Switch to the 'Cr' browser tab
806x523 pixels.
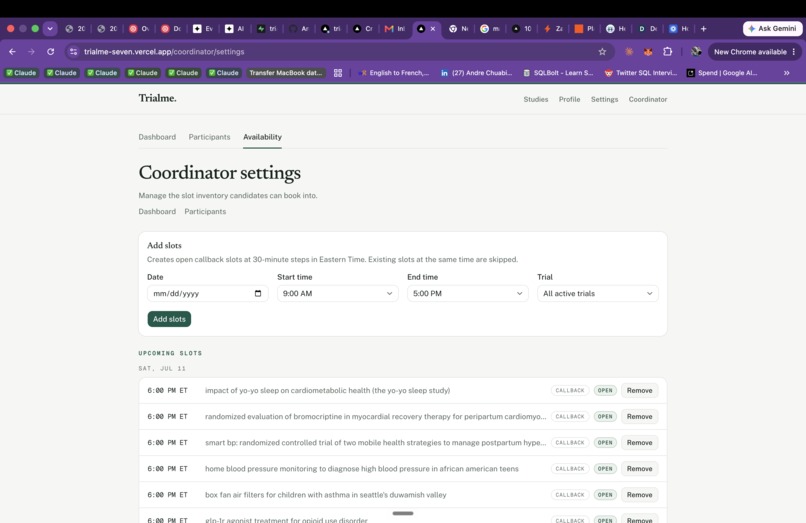[362, 29]
